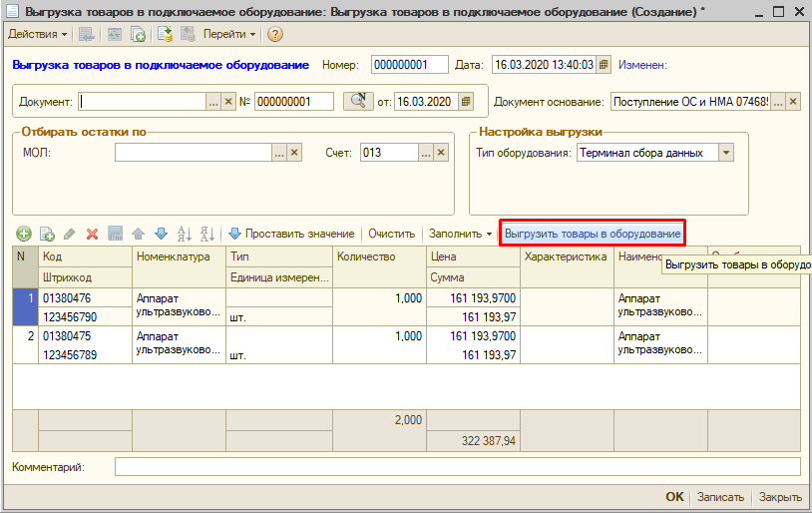Screen dimensions: 812x513
Task: Open the Действия menu
Action: tap(38, 34)
